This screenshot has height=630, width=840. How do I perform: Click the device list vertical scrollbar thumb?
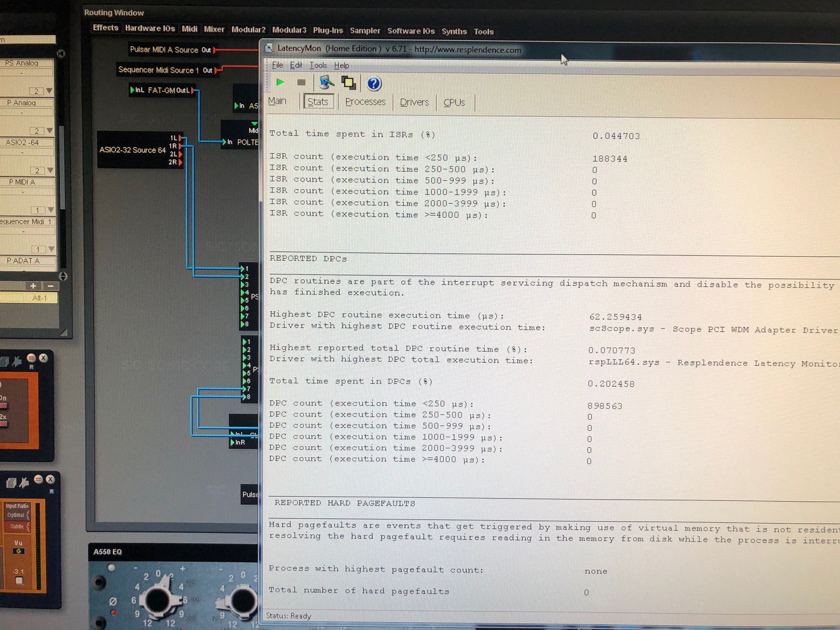pyautogui.click(x=62, y=167)
